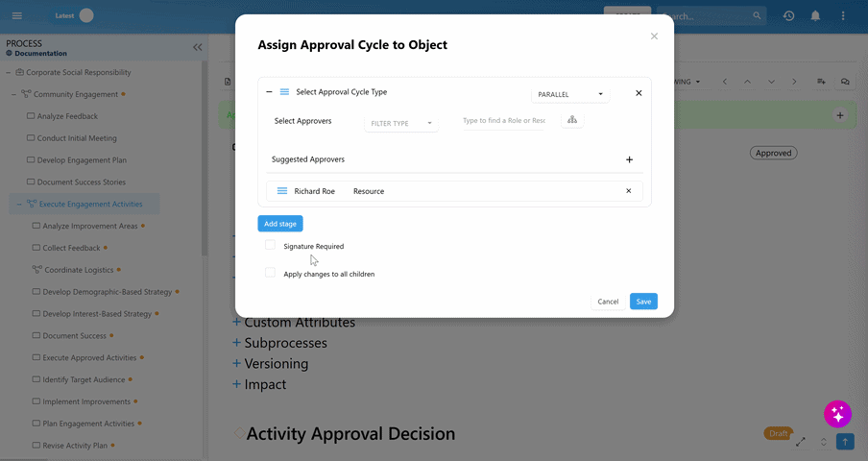The width and height of the screenshot is (868, 461).
Task: Delete the approval stage with X icon
Action: [639, 93]
